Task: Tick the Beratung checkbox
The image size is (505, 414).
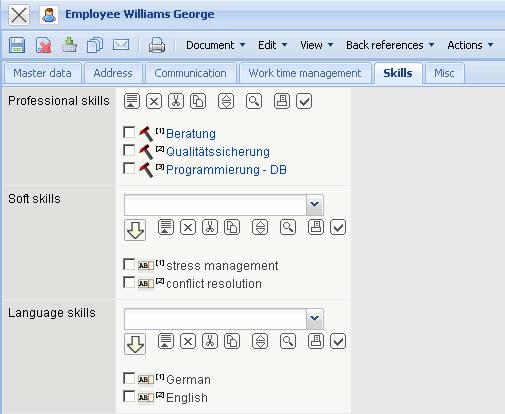Action: [129, 132]
